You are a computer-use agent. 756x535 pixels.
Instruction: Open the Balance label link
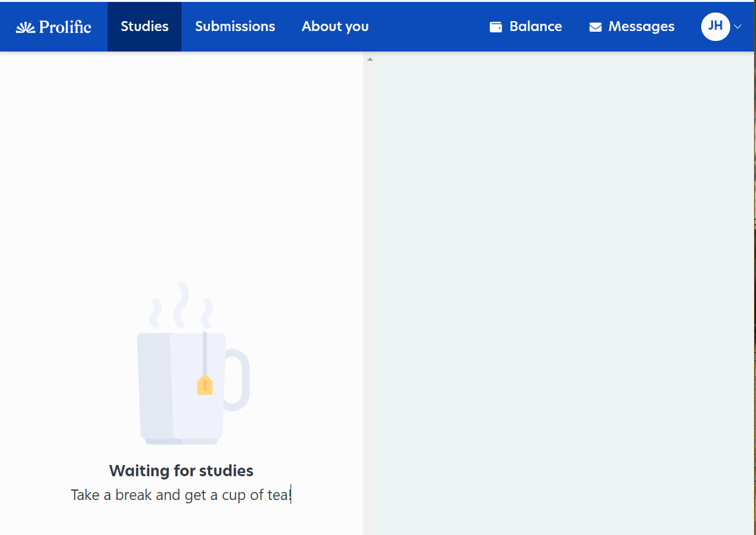(535, 26)
